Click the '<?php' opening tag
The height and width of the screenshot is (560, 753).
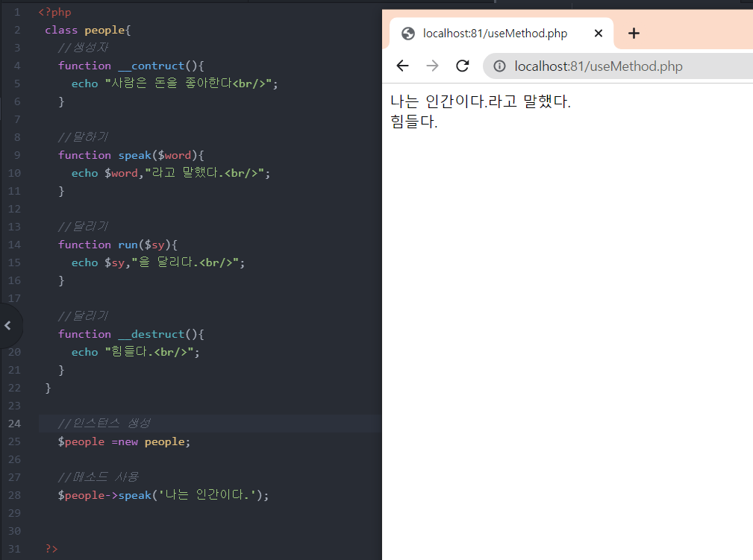click(54, 12)
